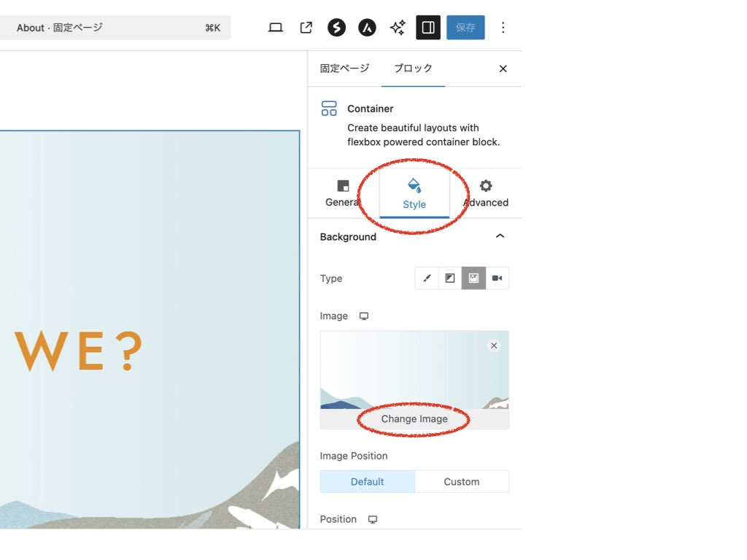This screenshot has width=747, height=560.
Task: Open the device preview laptop icon
Action: click(276, 28)
